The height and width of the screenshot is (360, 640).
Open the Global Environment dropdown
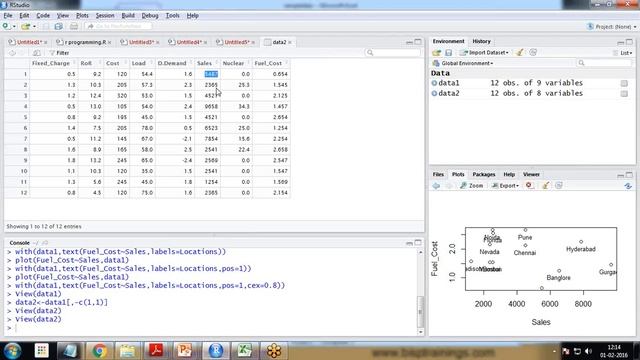click(463, 63)
